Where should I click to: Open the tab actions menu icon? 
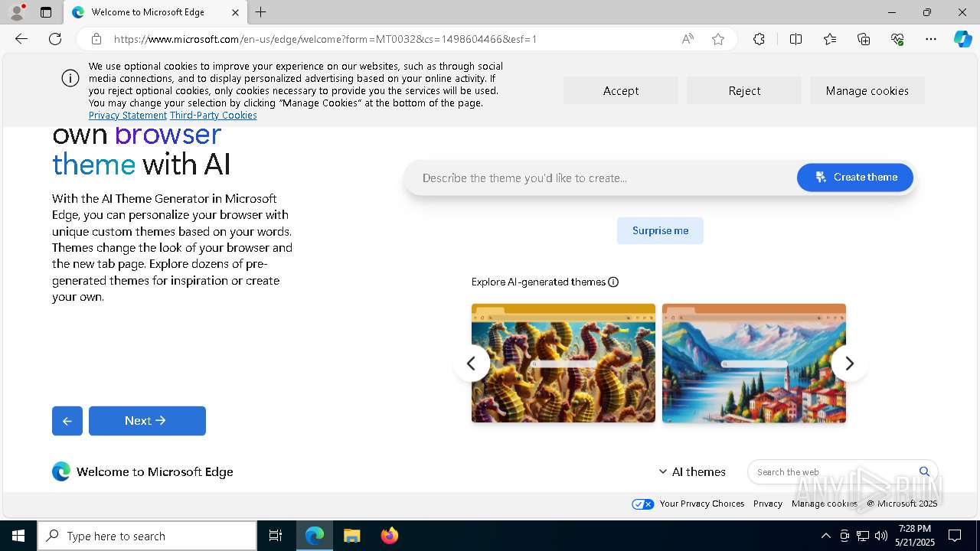(46, 12)
